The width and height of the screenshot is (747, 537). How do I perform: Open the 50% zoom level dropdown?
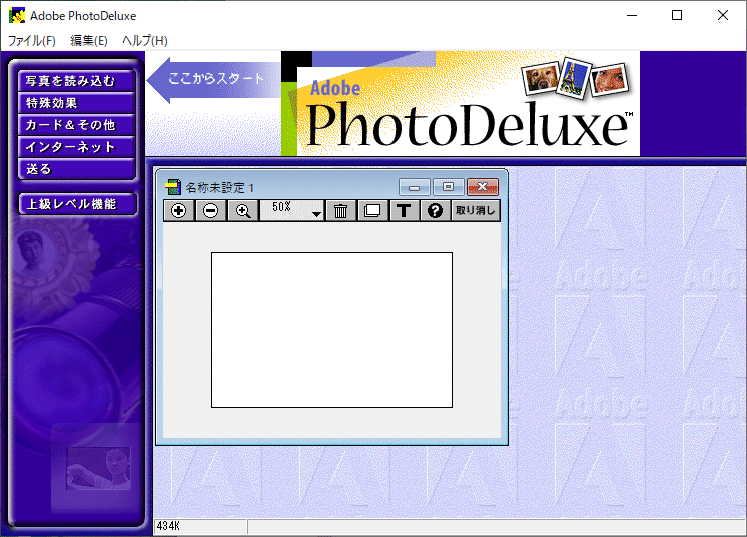tap(292, 211)
